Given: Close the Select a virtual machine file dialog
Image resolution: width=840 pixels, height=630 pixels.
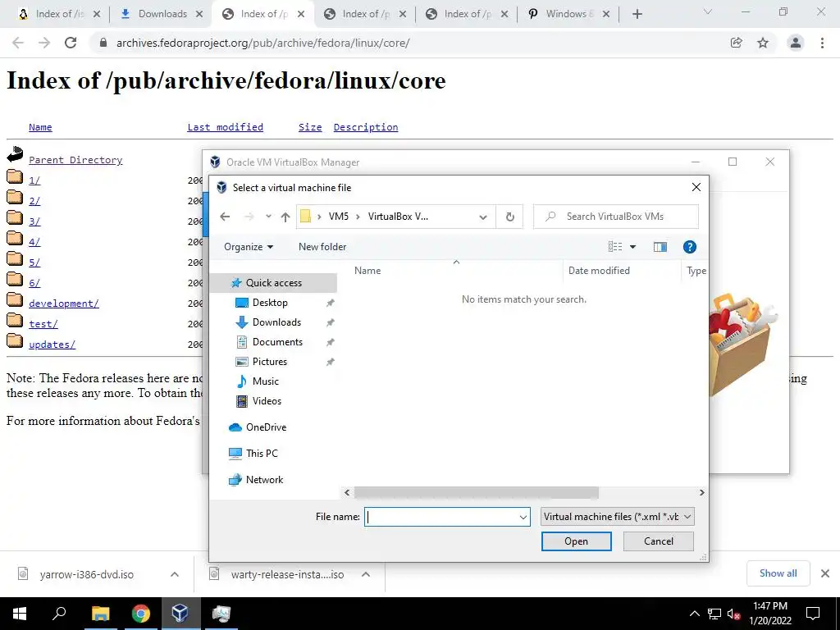Looking at the screenshot, I should [696, 187].
